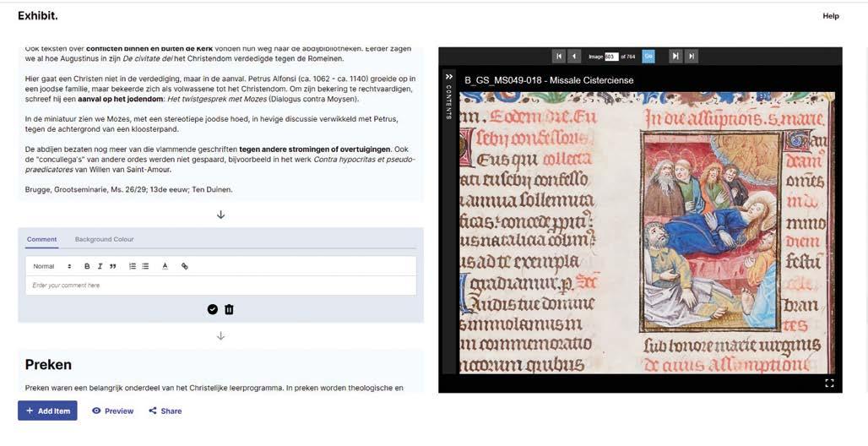868x446 pixels.
Task: Open the Help link
Action: pos(830,16)
